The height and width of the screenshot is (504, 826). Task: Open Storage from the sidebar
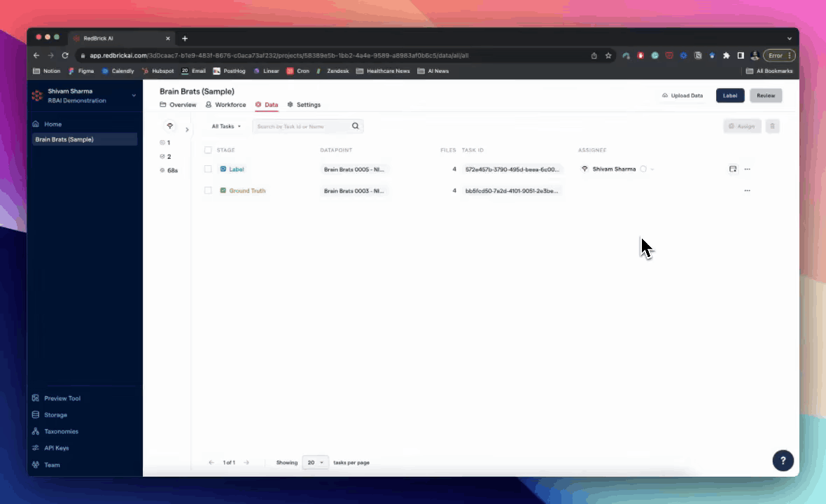point(55,415)
